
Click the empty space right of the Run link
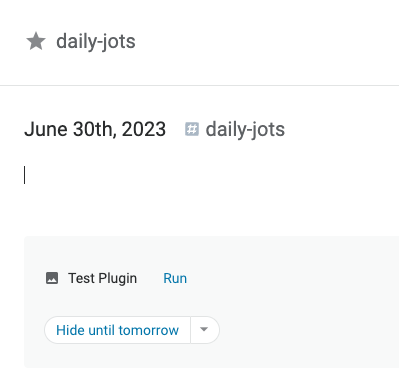[x=293, y=278]
